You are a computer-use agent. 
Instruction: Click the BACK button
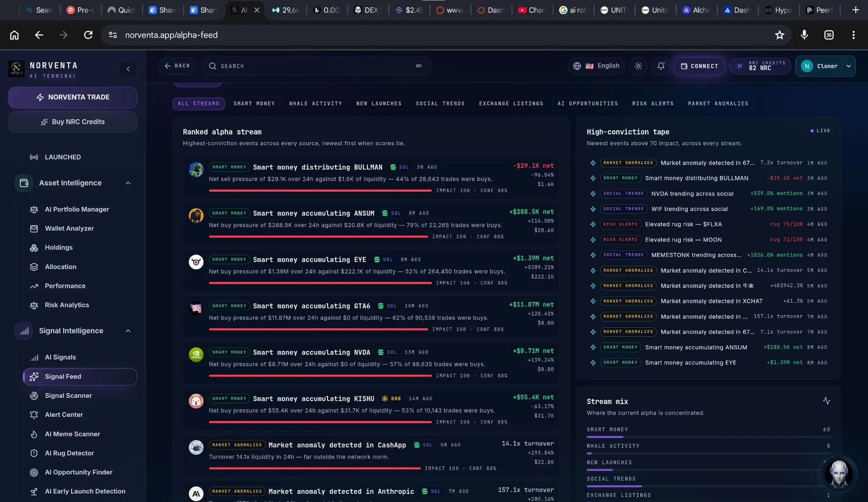(177, 66)
